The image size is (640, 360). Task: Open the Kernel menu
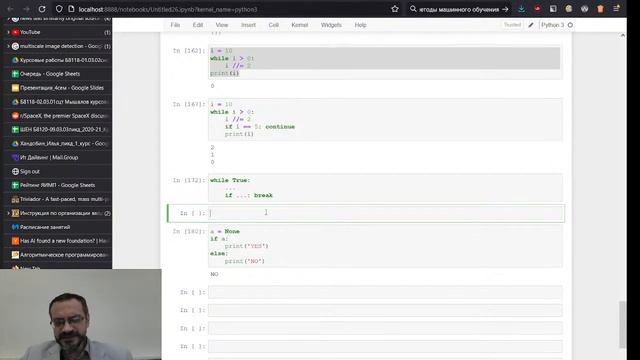pos(300,25)
